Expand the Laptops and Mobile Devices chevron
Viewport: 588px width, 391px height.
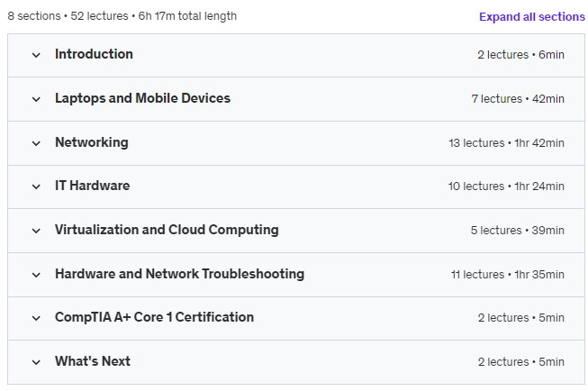click(36, 99)
